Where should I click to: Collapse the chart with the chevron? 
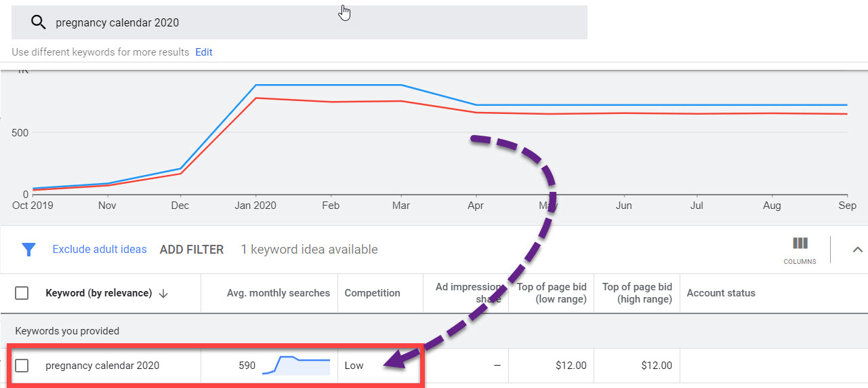pyautogui.click(x=857, y=250)
